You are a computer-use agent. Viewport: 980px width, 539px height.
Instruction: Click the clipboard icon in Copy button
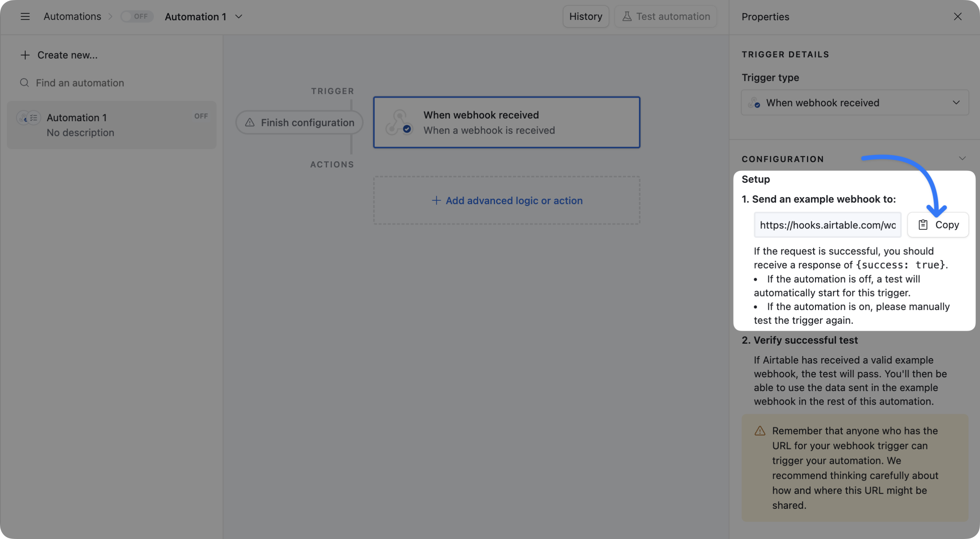(923, 225)
